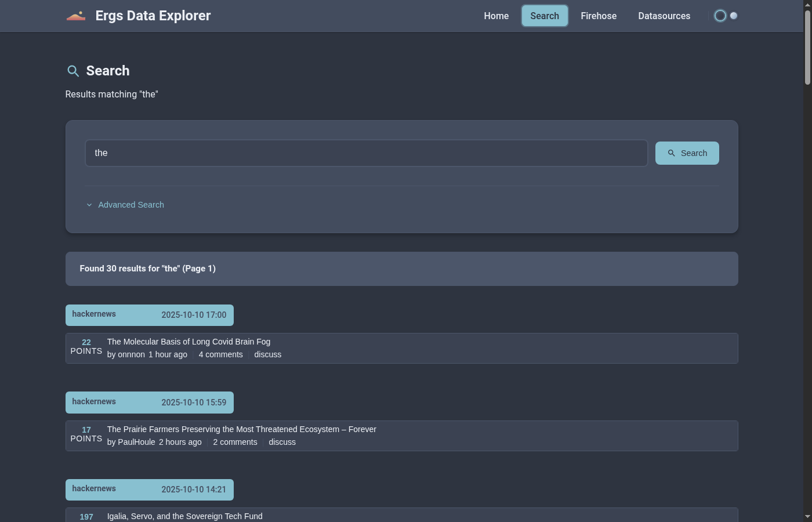The width and height of the screenshot is (812, 522).
Task: Select the Search nav tab
Action: [545, 16]
